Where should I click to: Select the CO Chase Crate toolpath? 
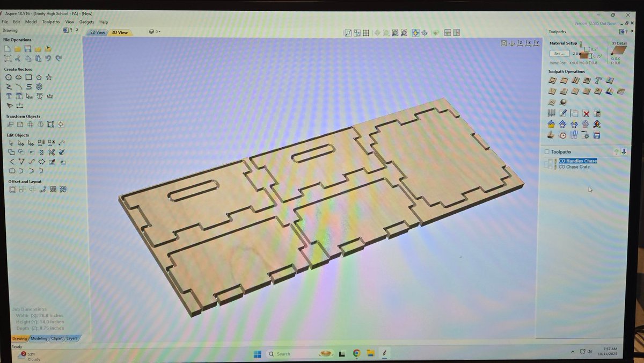click(x=574, y=167)
